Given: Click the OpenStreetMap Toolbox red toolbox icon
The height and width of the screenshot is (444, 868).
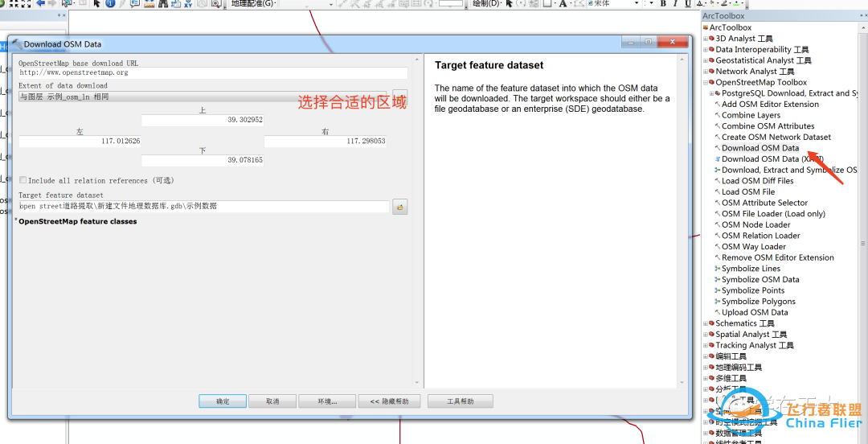Looking at the screenshot, I should coord(711,82).
